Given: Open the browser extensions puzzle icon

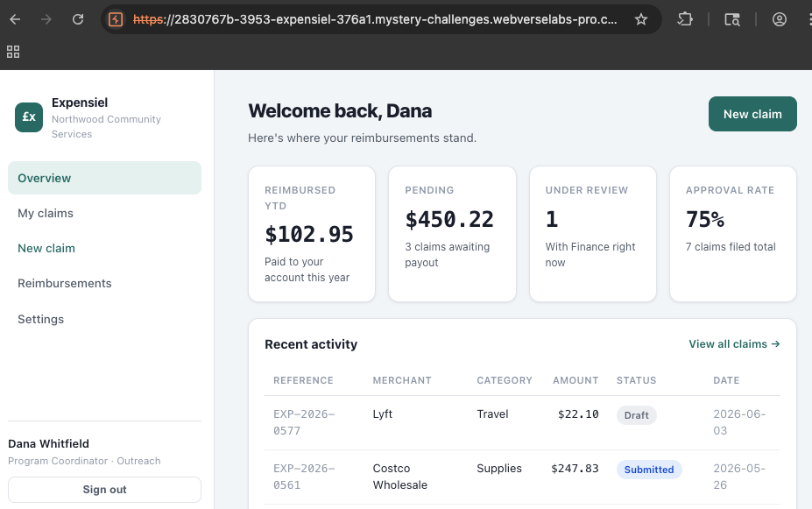Looking at the screenshot, I should (x=685, y=19).
